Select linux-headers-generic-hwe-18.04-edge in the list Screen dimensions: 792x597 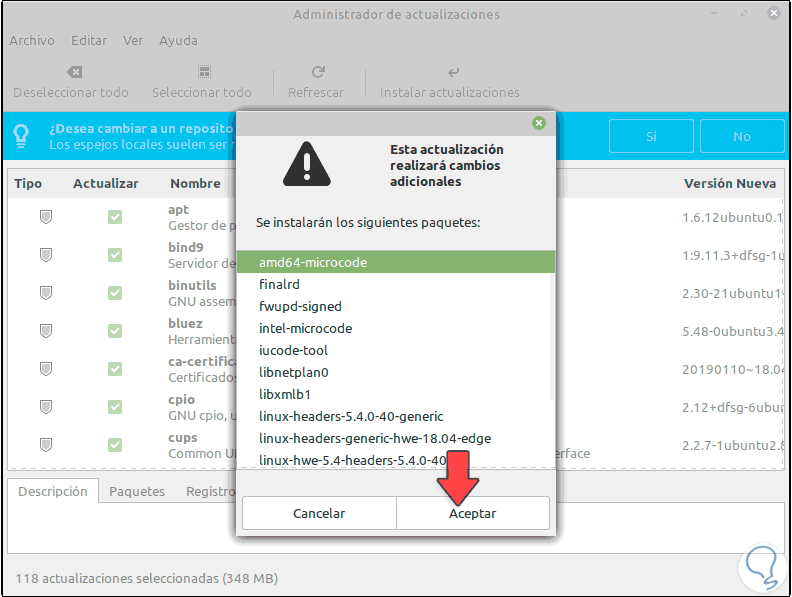coord(395,438)
